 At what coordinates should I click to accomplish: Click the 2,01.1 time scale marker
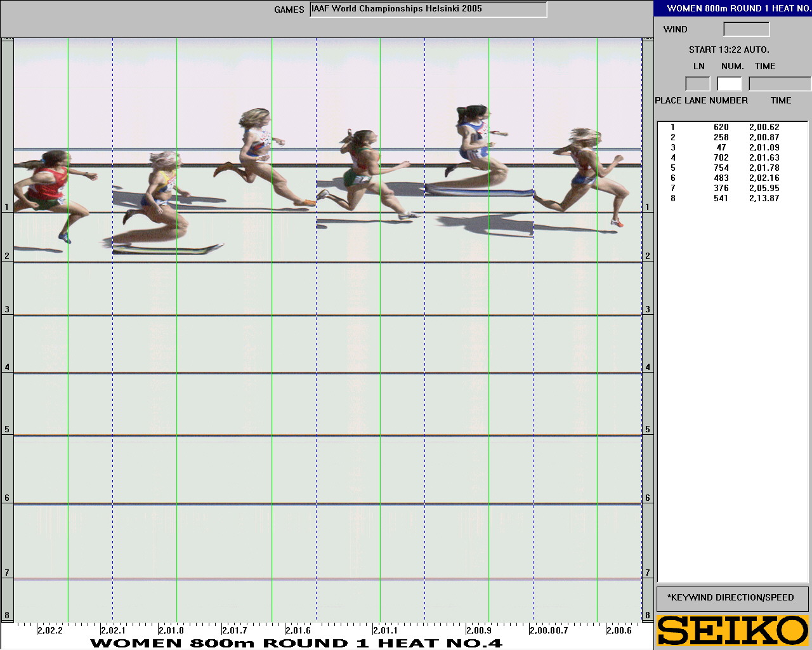coord(385,630)
